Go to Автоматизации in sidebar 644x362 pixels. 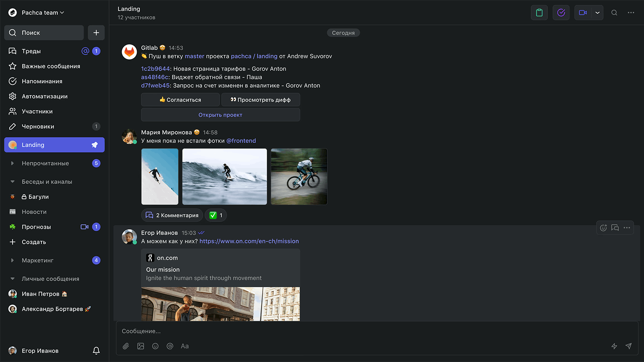pyautogui.click(x=44, y=96)
